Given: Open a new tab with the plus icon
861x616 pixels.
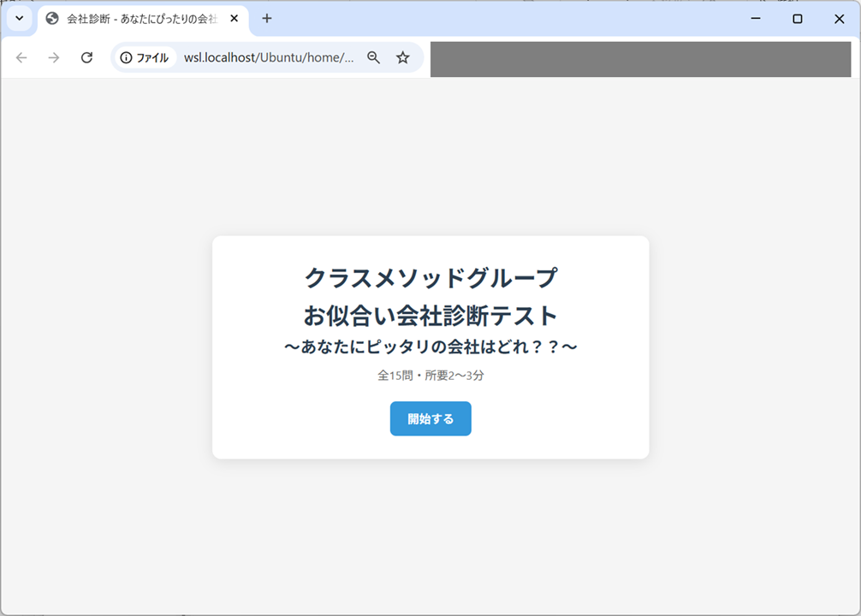Looking at the screenshot, I should 266,18.
